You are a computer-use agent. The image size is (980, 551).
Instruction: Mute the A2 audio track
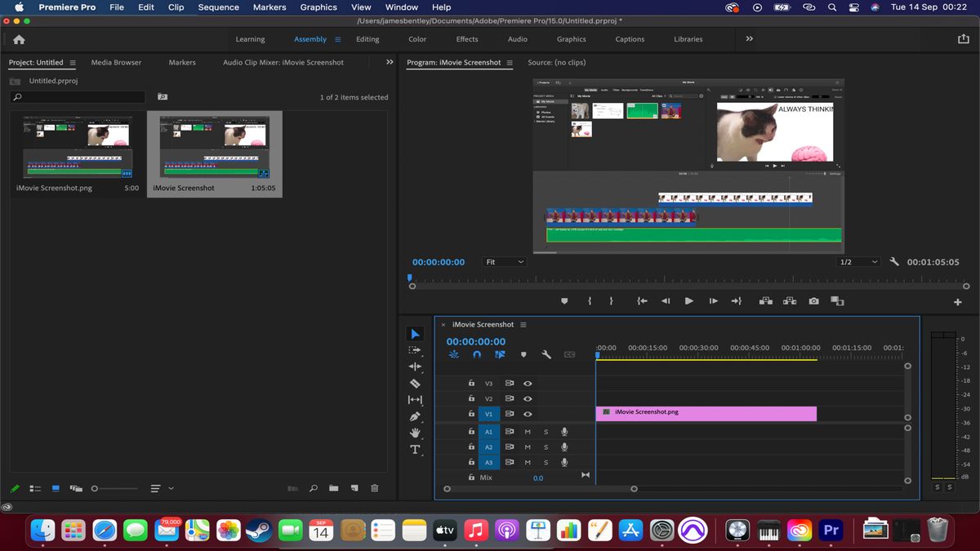point(527,447)
